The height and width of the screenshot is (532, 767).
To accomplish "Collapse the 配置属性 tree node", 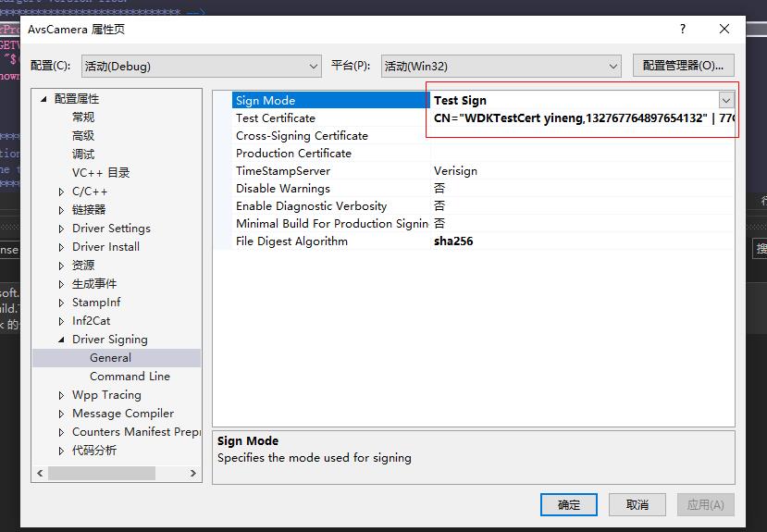I will click(x=43, y=99).
